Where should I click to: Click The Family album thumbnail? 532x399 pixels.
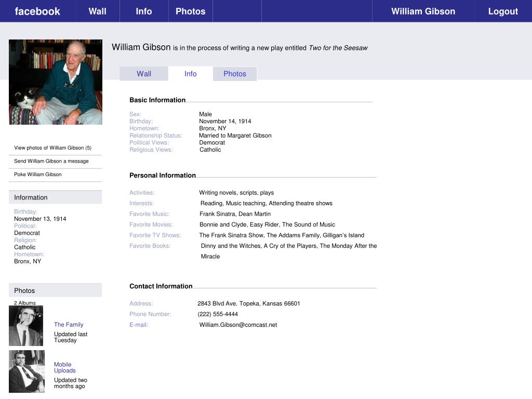[26, 326]
